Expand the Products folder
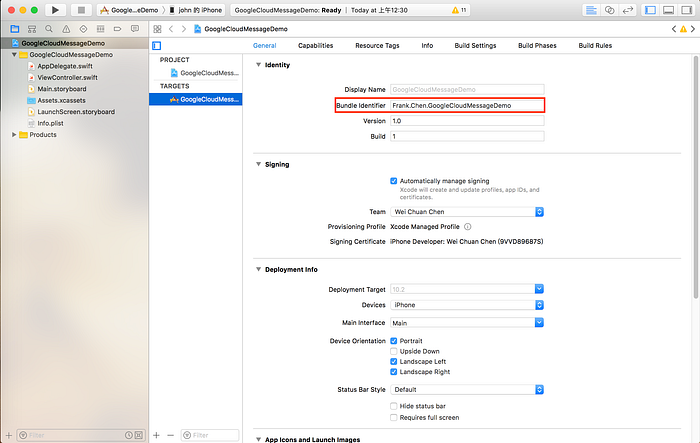The height and width of the screenshot is (443, 700). click(14, 134)
